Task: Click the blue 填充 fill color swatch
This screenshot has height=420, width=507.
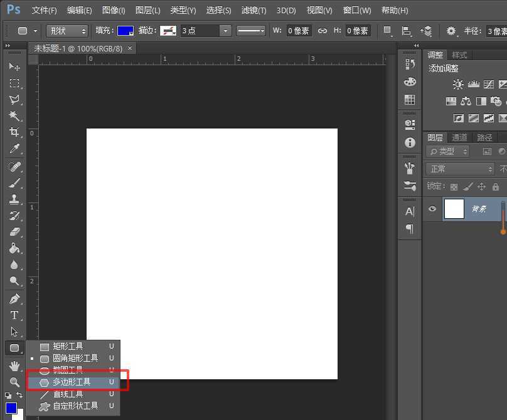Action: [x=125, y=31]
